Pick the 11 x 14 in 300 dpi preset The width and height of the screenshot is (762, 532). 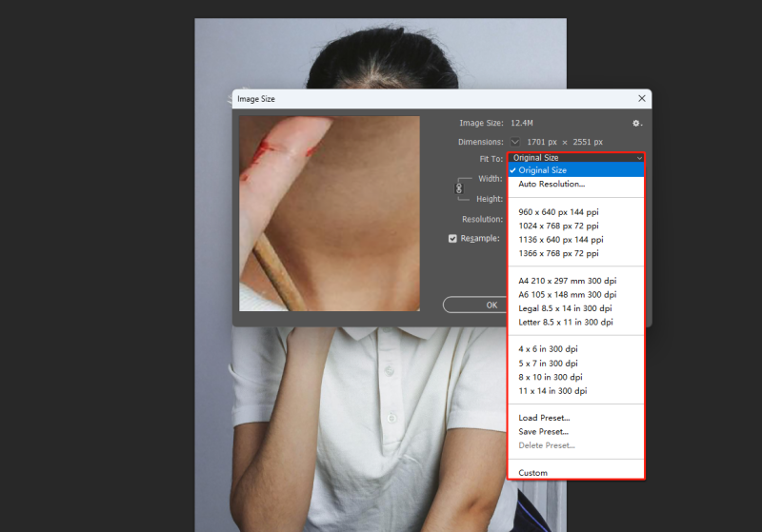[576, 391]
